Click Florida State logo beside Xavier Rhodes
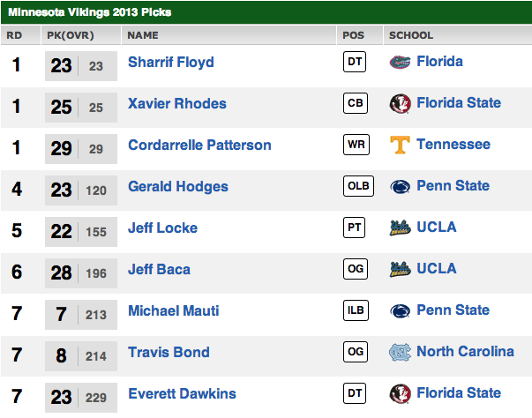 pos(401,104)
